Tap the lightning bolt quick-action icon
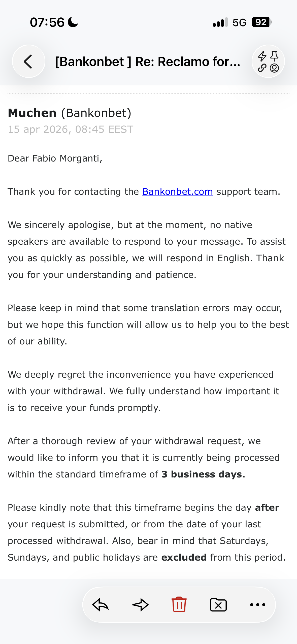 tap(262, 56)
